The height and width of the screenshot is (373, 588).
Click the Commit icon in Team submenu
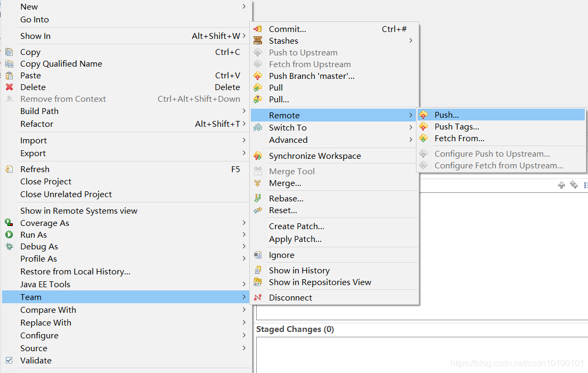(258, 29)
